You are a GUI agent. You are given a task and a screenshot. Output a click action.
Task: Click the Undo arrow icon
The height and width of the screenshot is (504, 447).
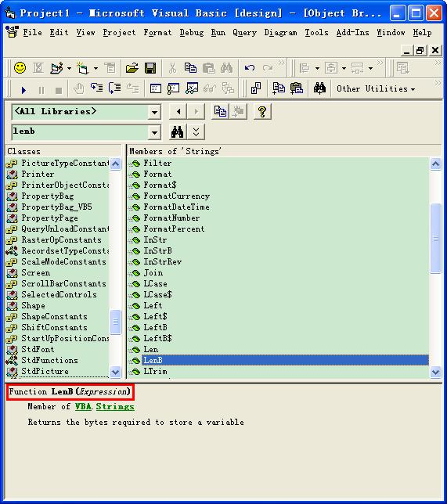pos(249,68)
